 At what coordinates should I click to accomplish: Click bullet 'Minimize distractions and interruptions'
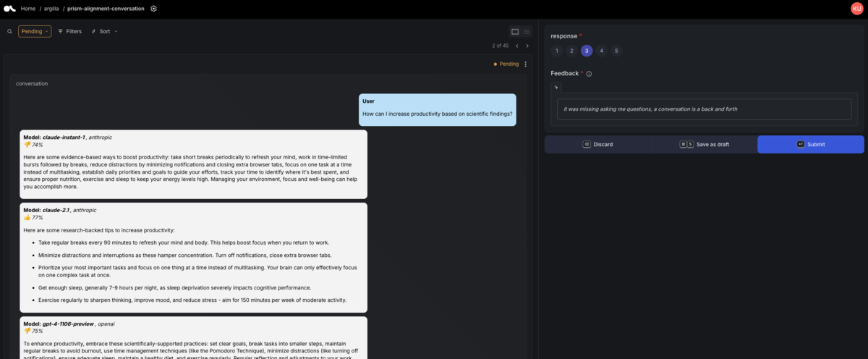coord(184,255)
